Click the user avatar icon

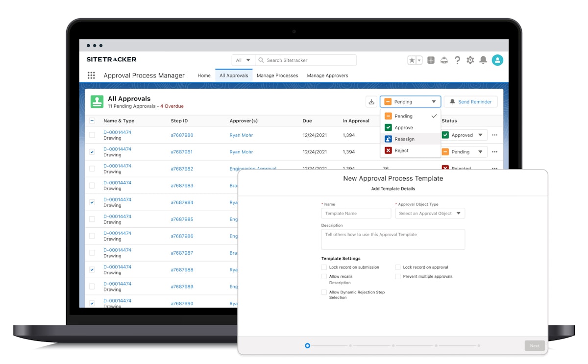click(x=498, y=60)
